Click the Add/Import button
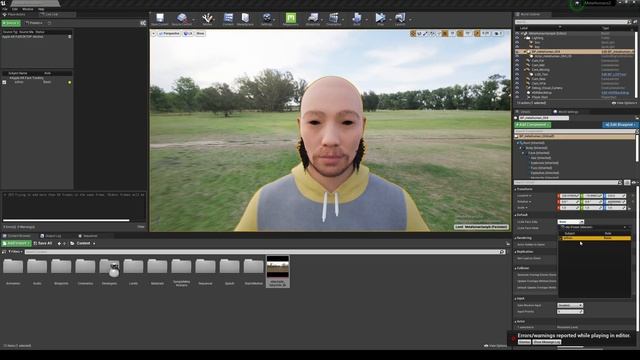The width and height of the screenshot is (640, 360). coord(16,243)
